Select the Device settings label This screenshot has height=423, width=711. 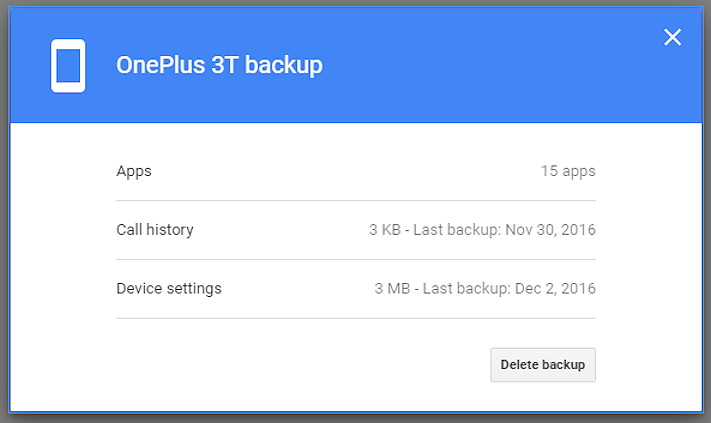(169, 289)
